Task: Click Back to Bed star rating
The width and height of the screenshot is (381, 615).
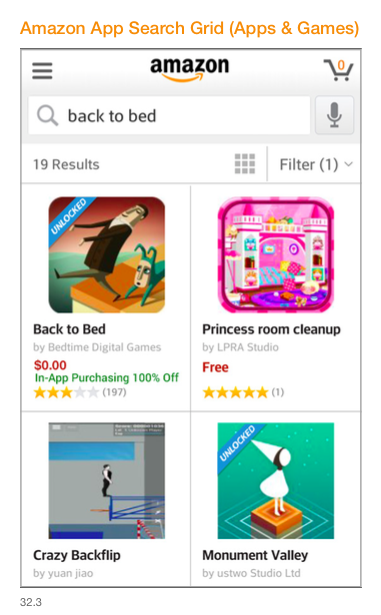Action: coord(66,392)
